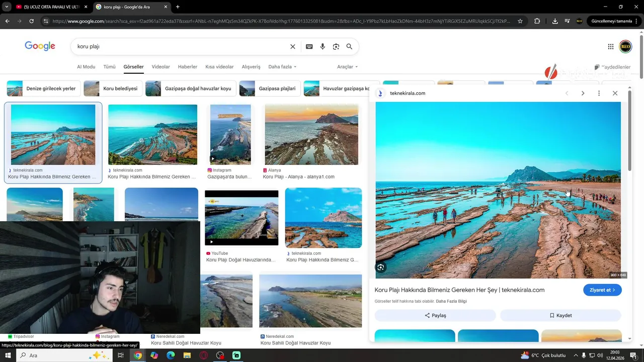644x362 pixels.
Task: Open File Explorer from the taskbar
Action: pos(187,355)
